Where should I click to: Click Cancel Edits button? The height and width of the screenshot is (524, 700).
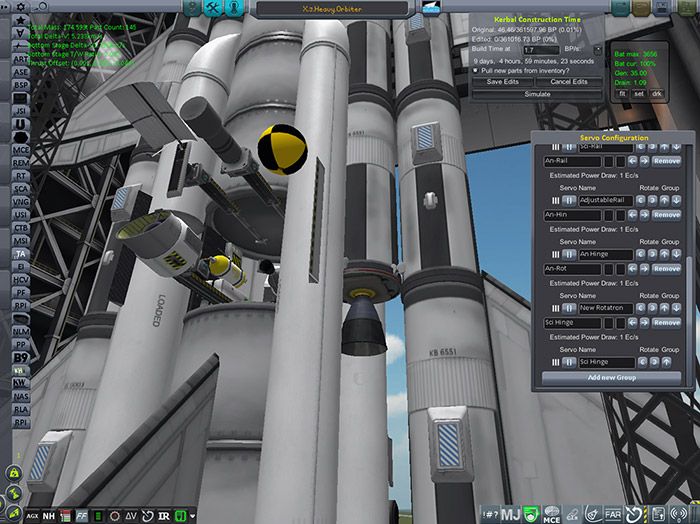[568, 82]
